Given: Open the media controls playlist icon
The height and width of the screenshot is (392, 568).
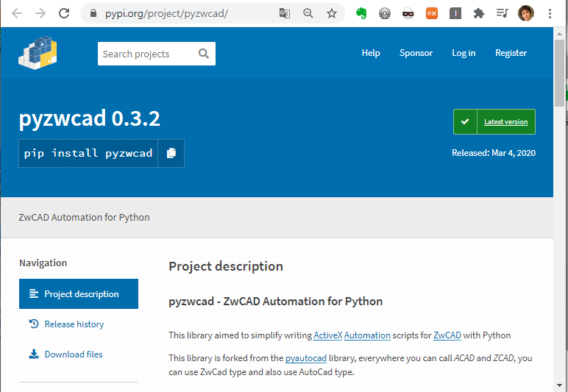Looking at the screenshot, I should click(x=502, y=14).
